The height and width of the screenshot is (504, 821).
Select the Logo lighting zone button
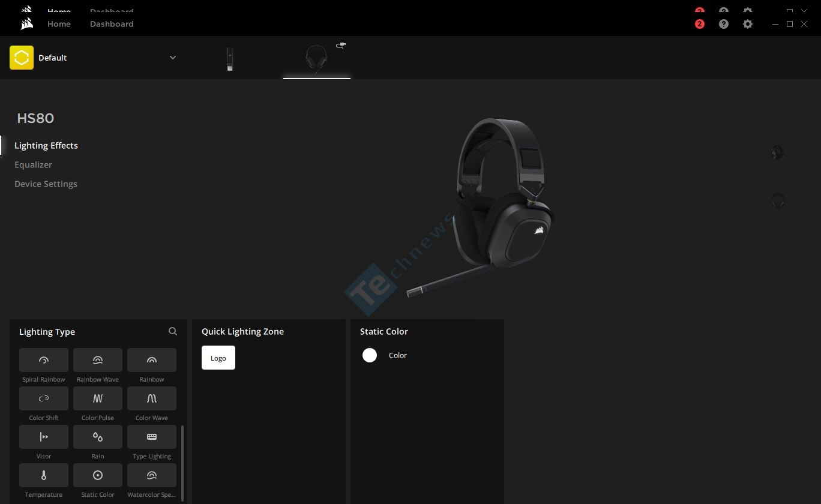[218, 358]
